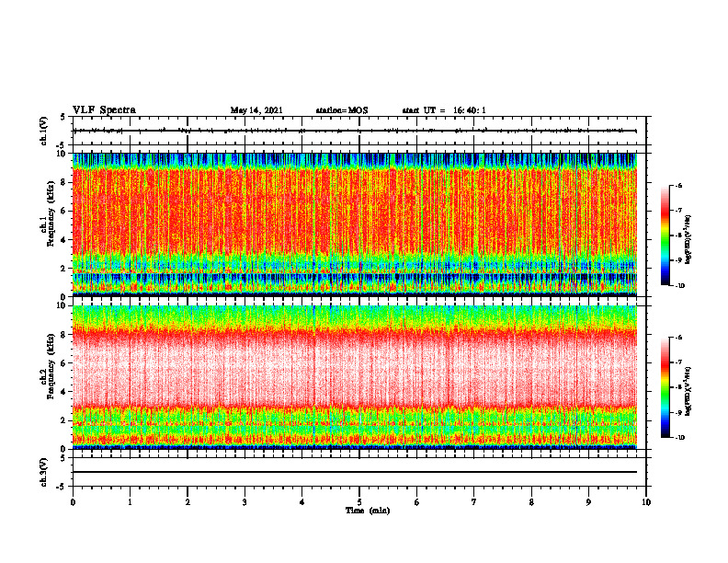
Task: Click time axis tick label "9"
Action: point(588,502)
